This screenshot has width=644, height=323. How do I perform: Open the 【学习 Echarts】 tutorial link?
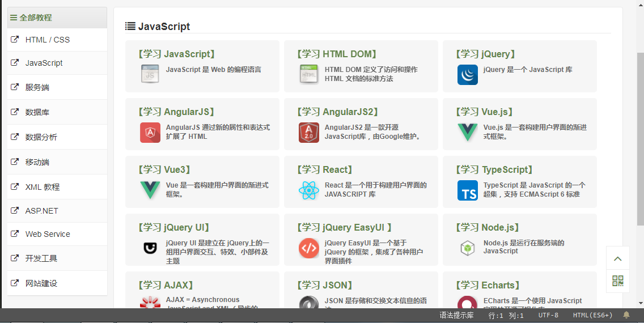point(488,285)
